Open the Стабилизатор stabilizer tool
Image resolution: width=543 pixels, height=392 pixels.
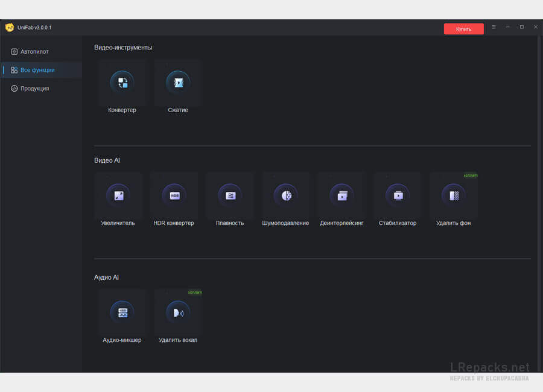(x=398, y=195)
